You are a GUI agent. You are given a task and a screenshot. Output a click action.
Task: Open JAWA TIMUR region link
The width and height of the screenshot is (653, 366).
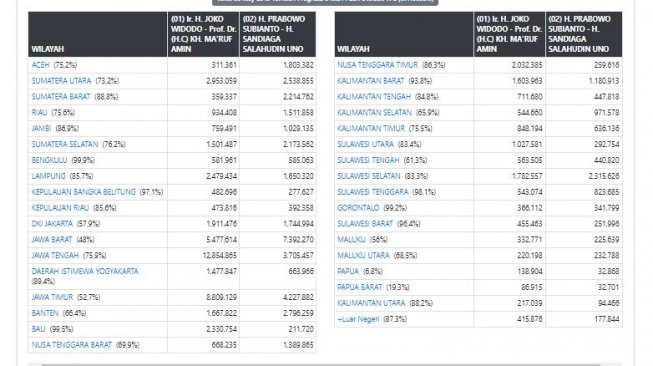coord(52,297)
